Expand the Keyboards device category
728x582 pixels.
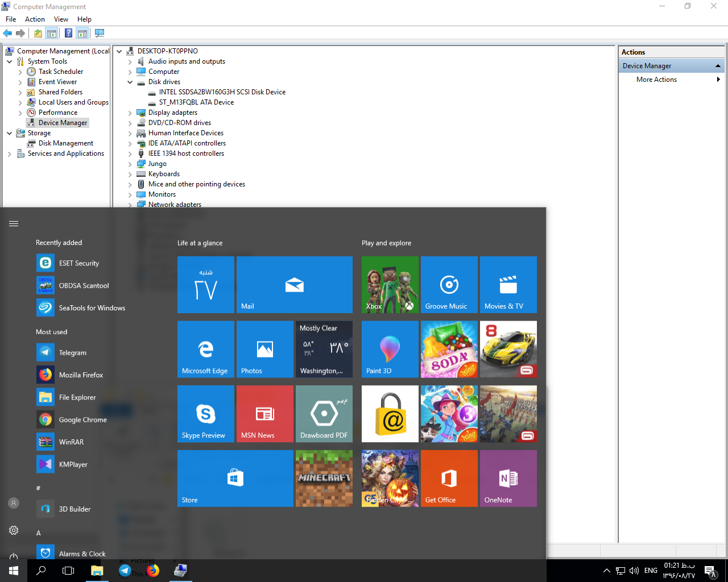point(130,174)
